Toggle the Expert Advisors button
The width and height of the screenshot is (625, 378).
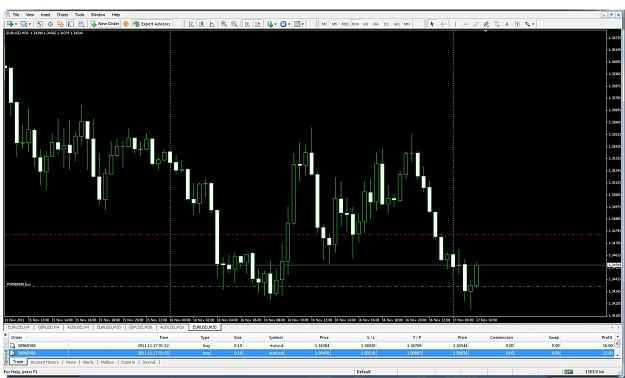pyautogui.click(x=152, y=24)
